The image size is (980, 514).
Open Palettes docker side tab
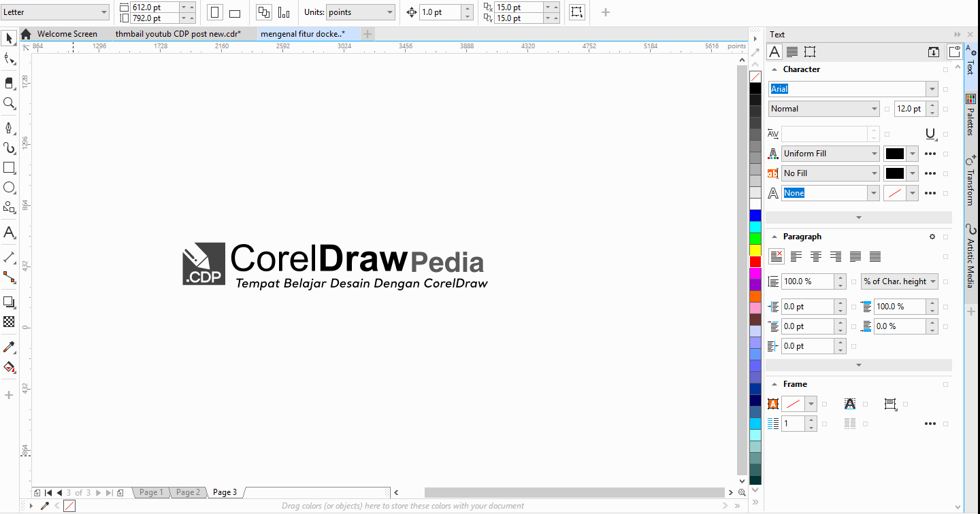[x=971, y=116]
